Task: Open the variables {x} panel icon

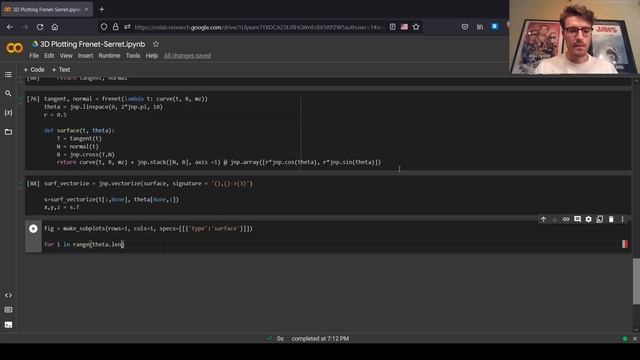Action: [x=8, y=113]
